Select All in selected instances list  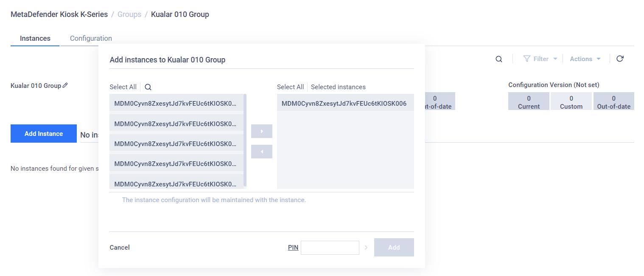click(x=291, y=87)
